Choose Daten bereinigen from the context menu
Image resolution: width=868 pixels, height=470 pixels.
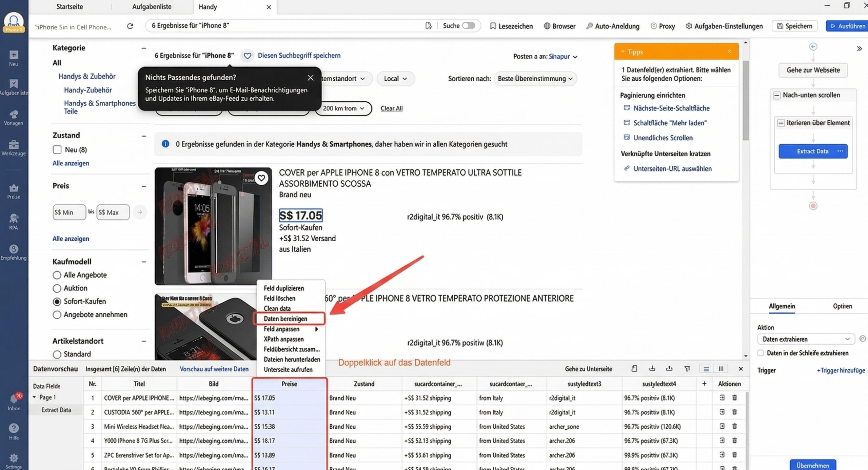click(x=286, y=319)
